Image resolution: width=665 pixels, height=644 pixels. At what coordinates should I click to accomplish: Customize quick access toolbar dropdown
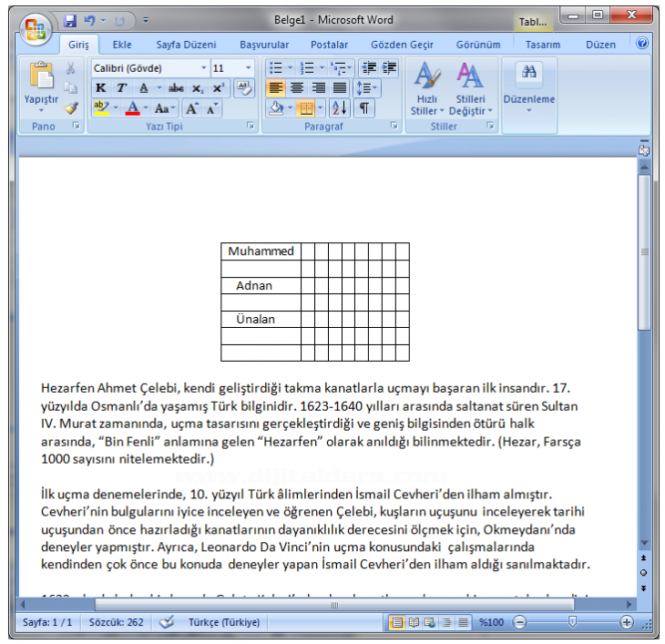point(146,20)
